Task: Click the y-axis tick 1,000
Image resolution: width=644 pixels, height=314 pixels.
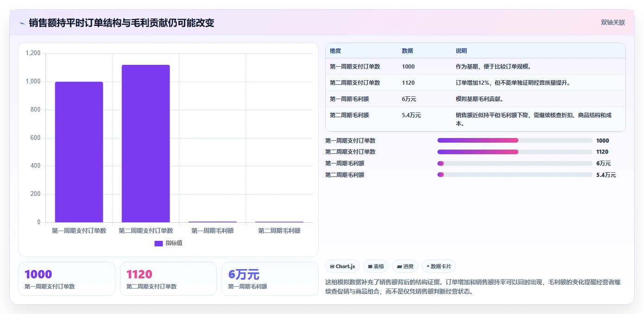Action: pos(33,82)
